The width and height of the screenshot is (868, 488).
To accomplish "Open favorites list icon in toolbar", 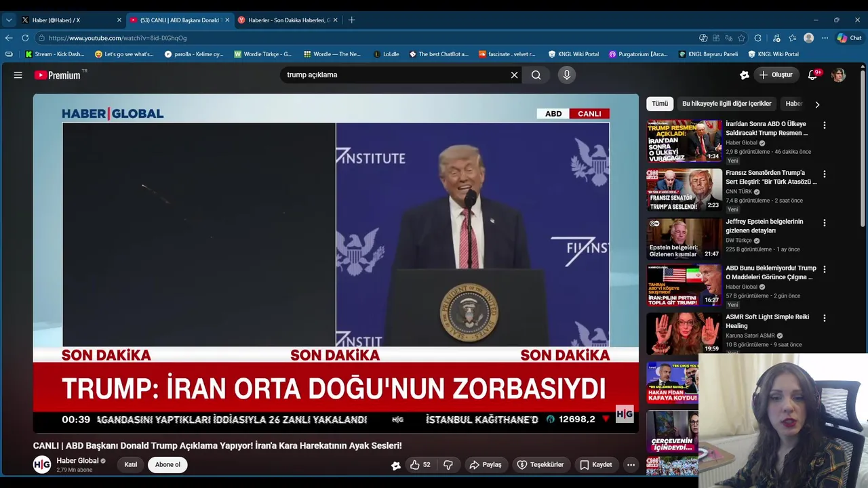I will tap(792, 38).
